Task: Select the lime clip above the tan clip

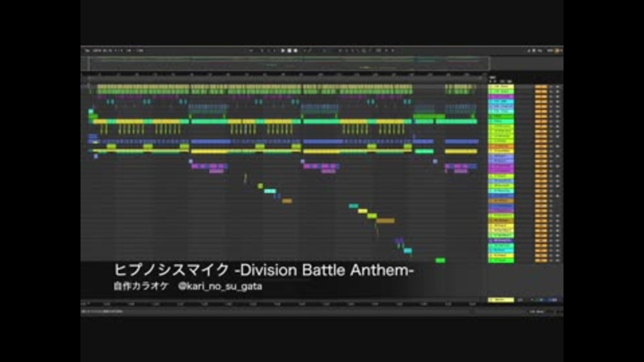Action: (x=372, y=216)
